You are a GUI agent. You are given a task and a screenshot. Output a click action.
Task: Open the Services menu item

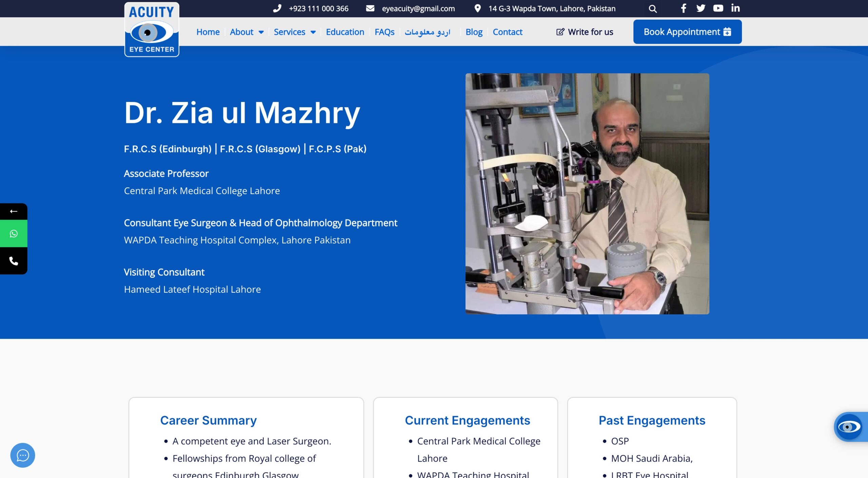coord(290,32)
